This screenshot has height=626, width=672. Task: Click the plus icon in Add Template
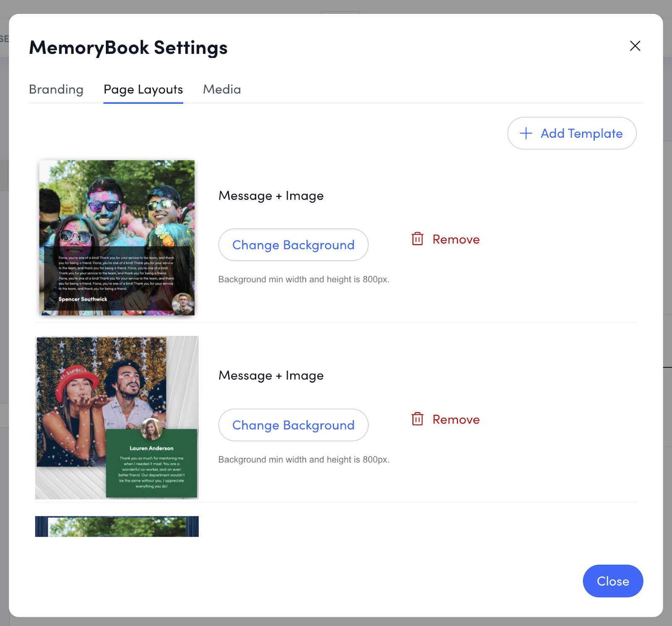click(526, 134)
